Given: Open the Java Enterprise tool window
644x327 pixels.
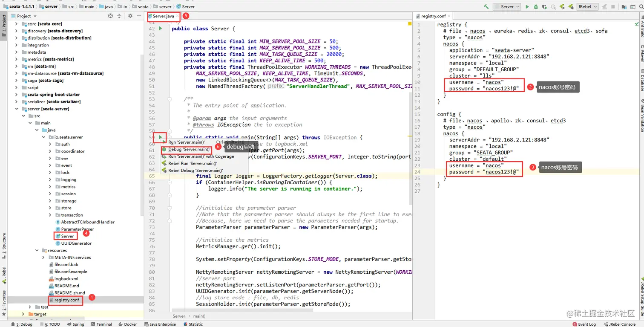Looking at the screenshot, I should tap(160, 324).
